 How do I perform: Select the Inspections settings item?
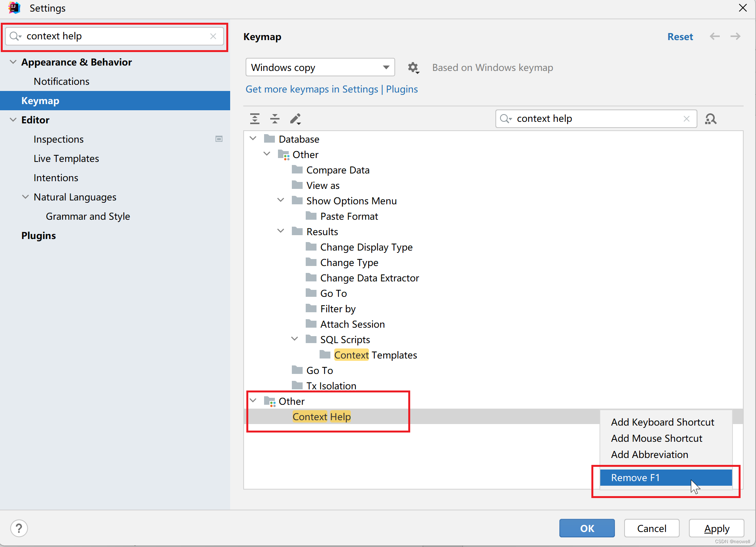(x=59, y=139)
